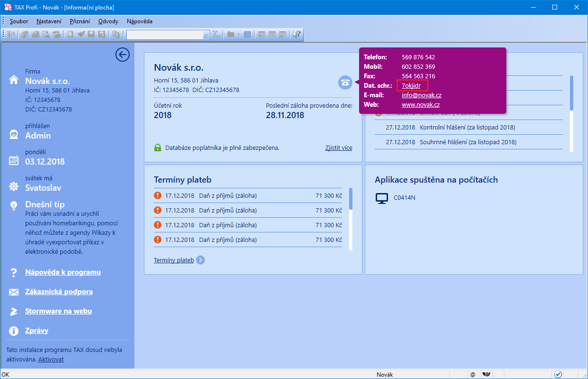Image resolution: width=588 pixels, height=379 pixels.
Task: Open the calculator toolbar icon
Action: 247,34
